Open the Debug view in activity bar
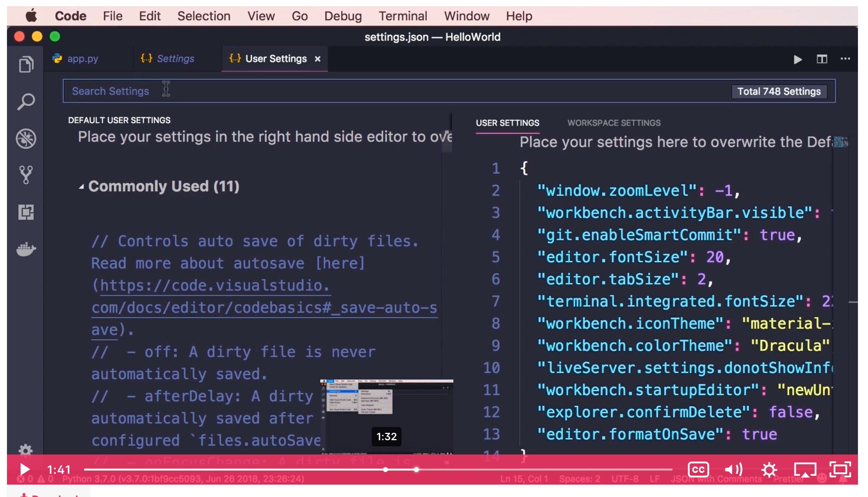The width and height of the screenshot is (868, 497). (x=26, y=138)
